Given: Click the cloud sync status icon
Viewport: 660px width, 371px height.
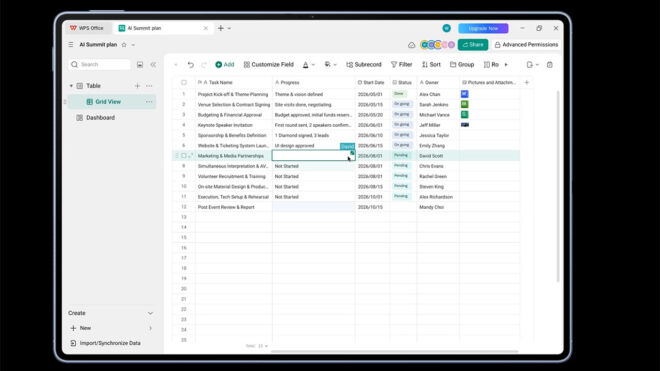Looking at the screenshot, I should (x=411, y=45).
